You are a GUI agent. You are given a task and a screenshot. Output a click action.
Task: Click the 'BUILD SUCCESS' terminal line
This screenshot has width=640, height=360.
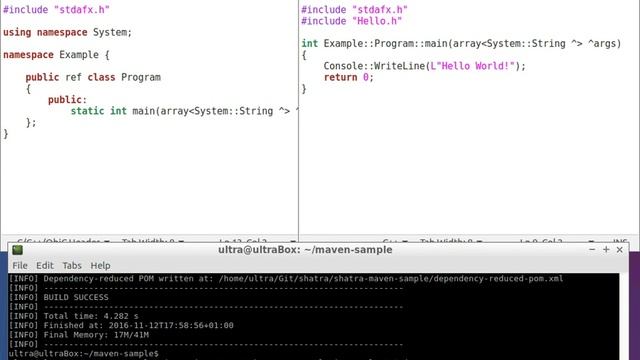coord(59,297)
